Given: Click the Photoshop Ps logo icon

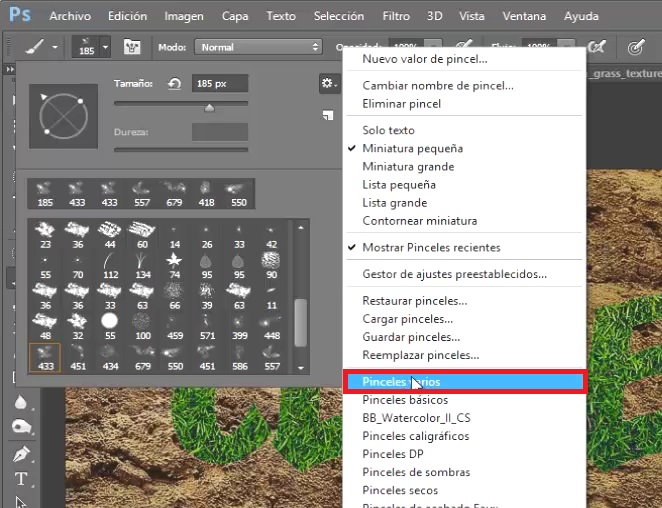Looking at the screenshot, I should [20, 15].
